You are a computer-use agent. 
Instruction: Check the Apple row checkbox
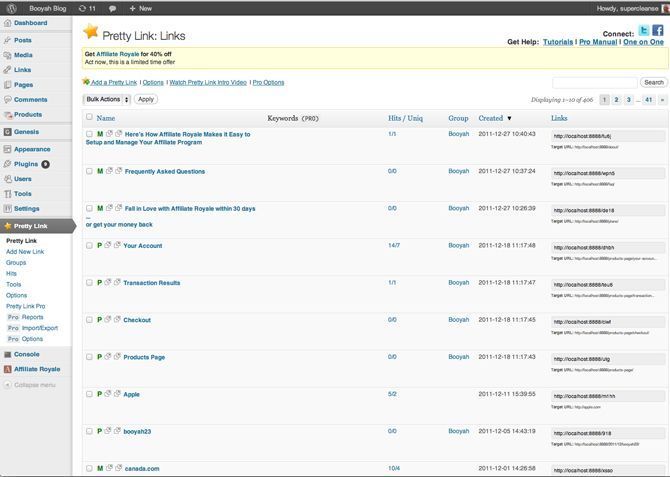(x=89, y=394)
